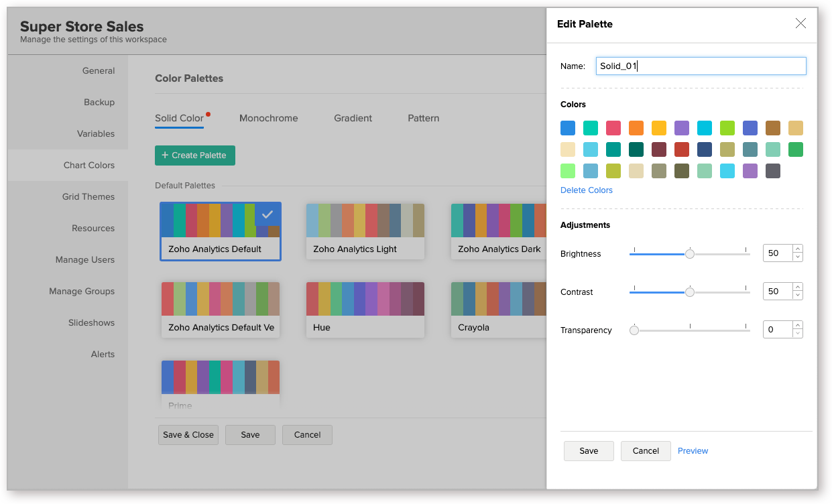Screen dimensions: 832x504
Task: Open the Variables section
Action: [68, 134]
